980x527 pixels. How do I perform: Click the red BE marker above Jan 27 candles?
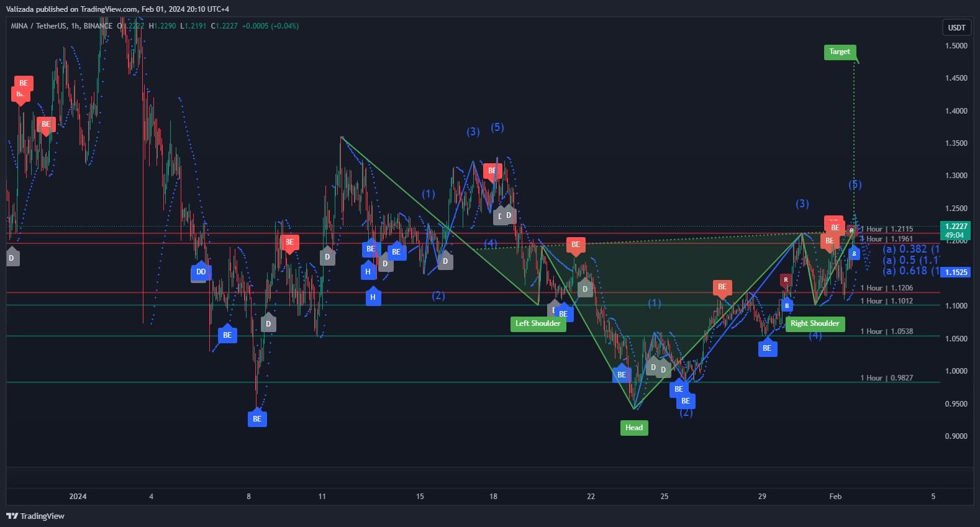point(722,287)
